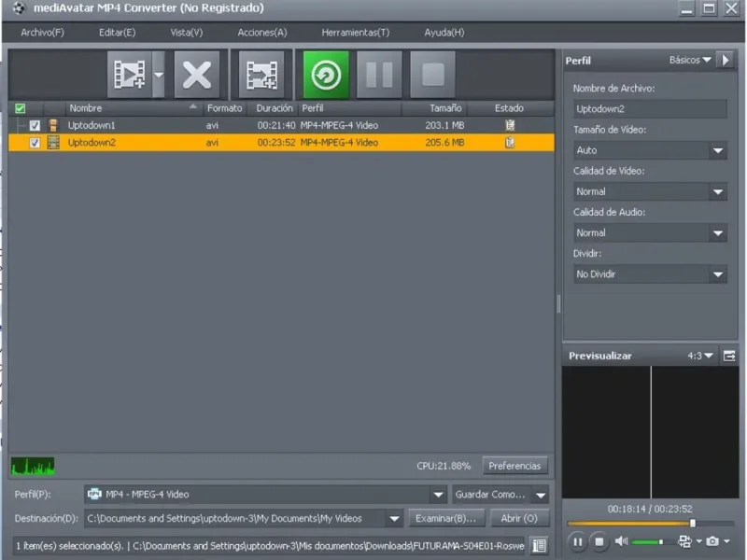Uncheck the Uptodown1 file checkbox
747x560 pixels.
point(35,125)
